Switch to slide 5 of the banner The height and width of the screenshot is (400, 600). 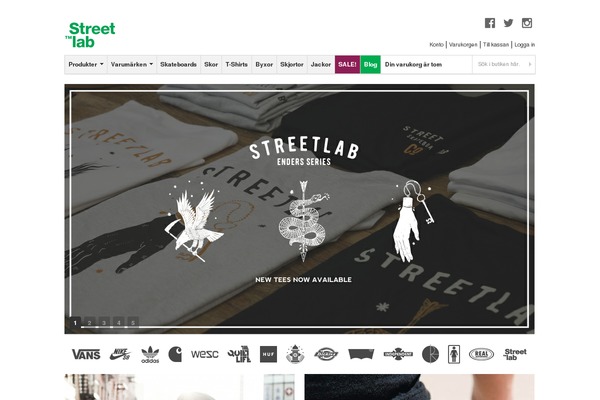pos(133,323)
